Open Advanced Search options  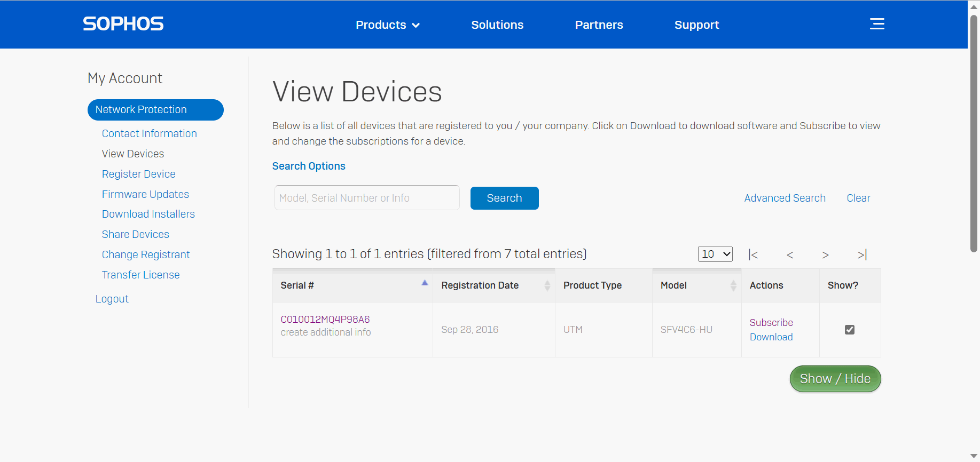(x=785, y=198)
